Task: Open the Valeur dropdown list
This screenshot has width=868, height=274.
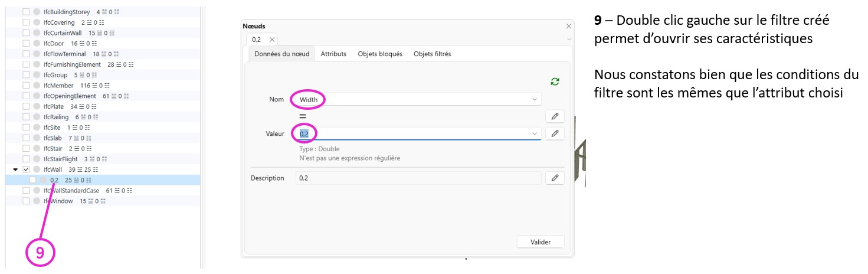Action: (534, 134)
